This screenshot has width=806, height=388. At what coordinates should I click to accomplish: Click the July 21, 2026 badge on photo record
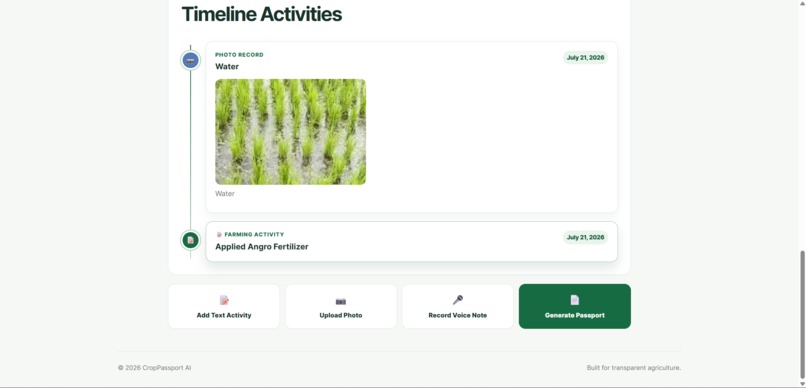coord(585,58)
